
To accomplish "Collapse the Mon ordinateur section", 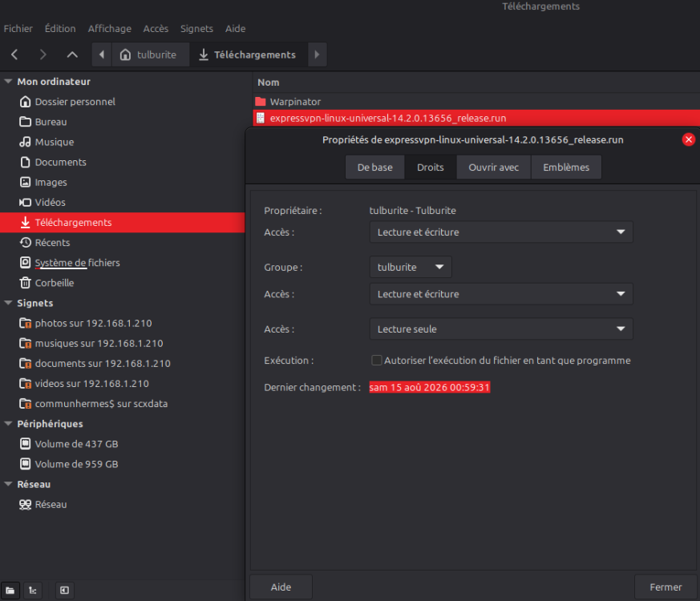I will click(8, 82).
